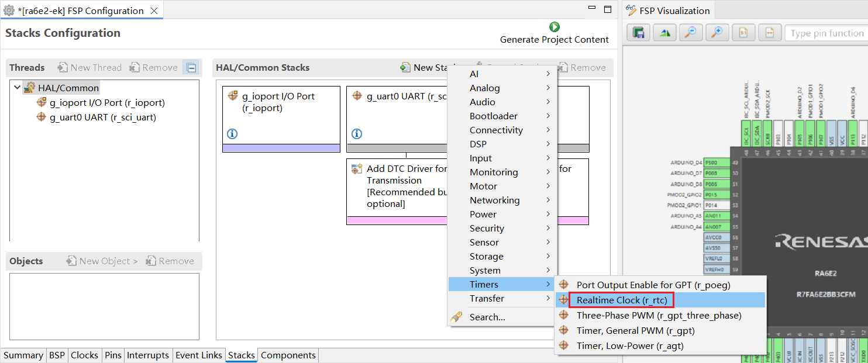The height and width of the screenshot is (363, 868).
Task: Click the zoom out magnifier icon
Action: point(691,33)
